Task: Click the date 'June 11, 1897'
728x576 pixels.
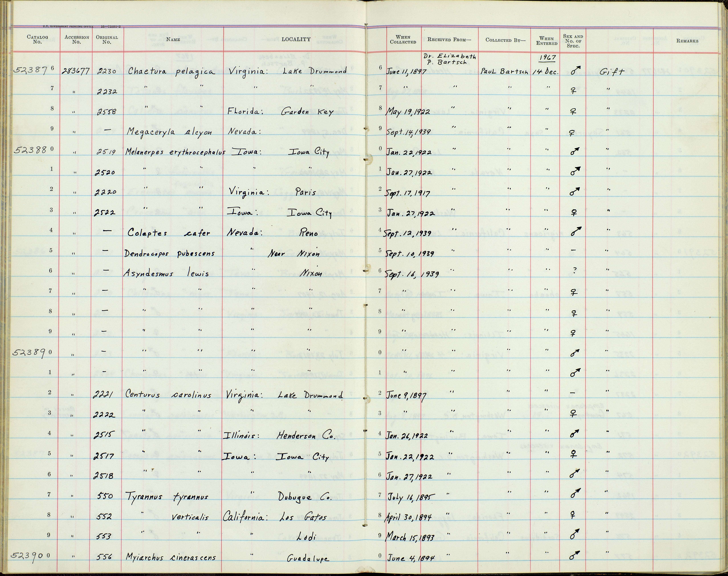Action: tap(407, 72)
